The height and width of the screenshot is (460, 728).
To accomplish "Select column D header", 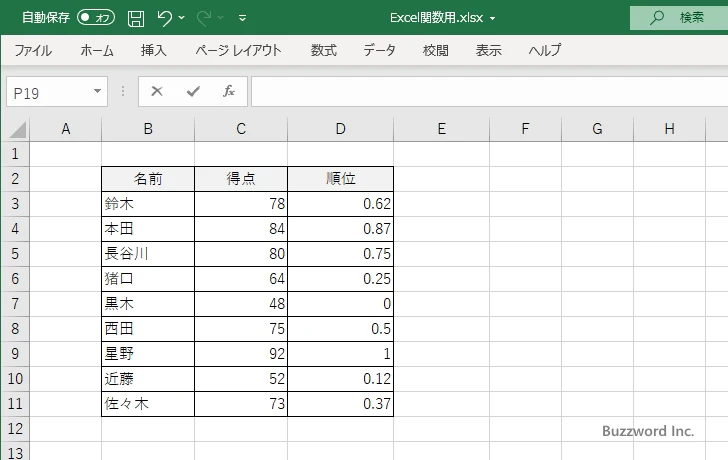I will [x=340, y=129].
